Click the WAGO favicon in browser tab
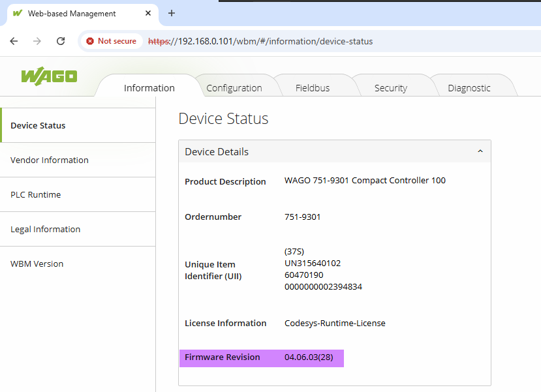This screenshot has width=541, height=392. click(18, 13)
